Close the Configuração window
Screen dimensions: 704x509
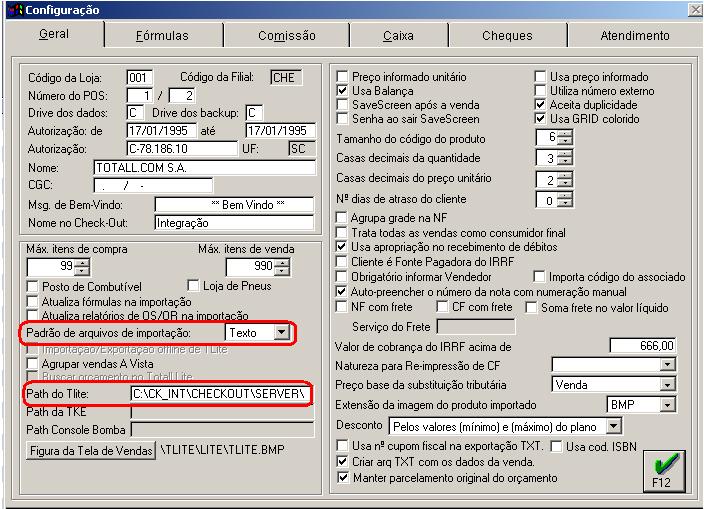click(695, 10)
